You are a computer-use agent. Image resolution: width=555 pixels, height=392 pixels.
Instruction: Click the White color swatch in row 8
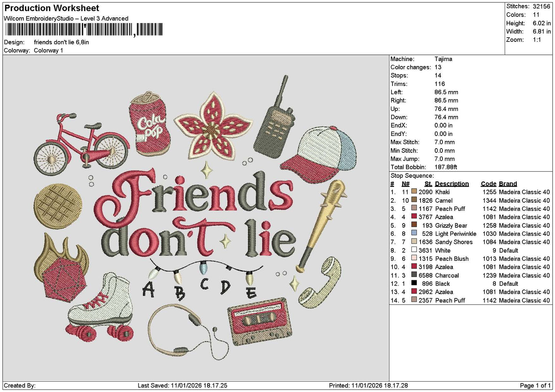(414, 250)
